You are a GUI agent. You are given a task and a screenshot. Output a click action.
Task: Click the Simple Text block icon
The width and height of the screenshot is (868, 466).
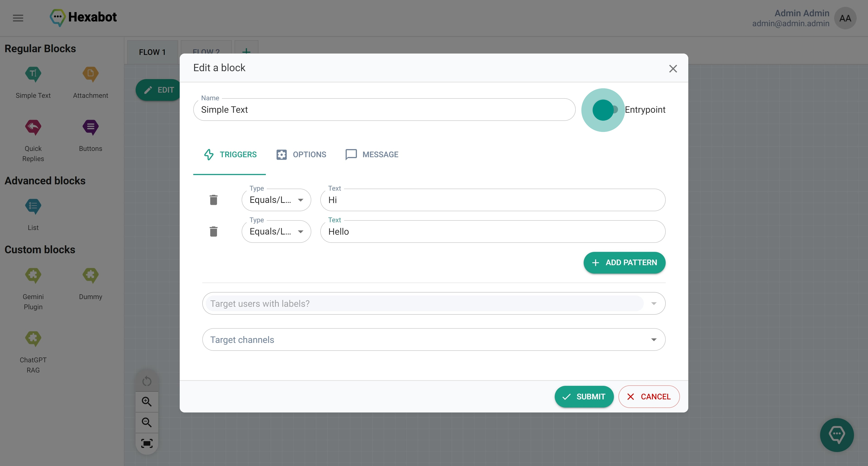33,74
